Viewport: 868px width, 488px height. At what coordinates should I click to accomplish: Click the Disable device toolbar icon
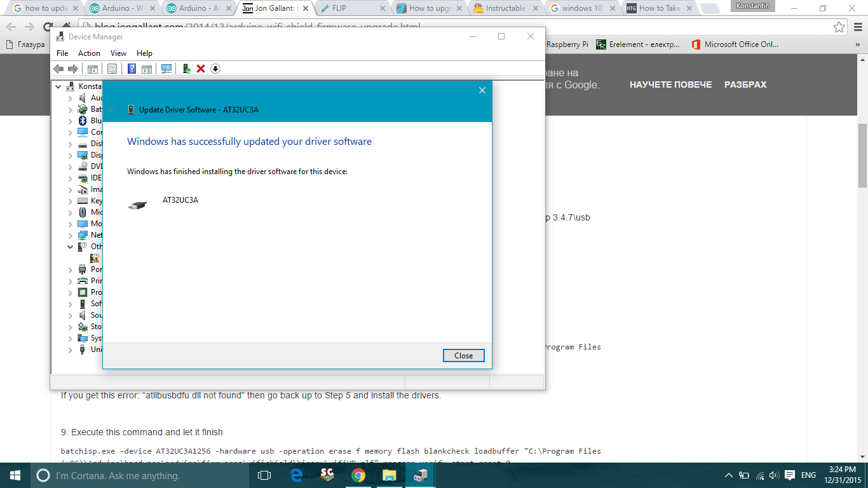[215, 68]
